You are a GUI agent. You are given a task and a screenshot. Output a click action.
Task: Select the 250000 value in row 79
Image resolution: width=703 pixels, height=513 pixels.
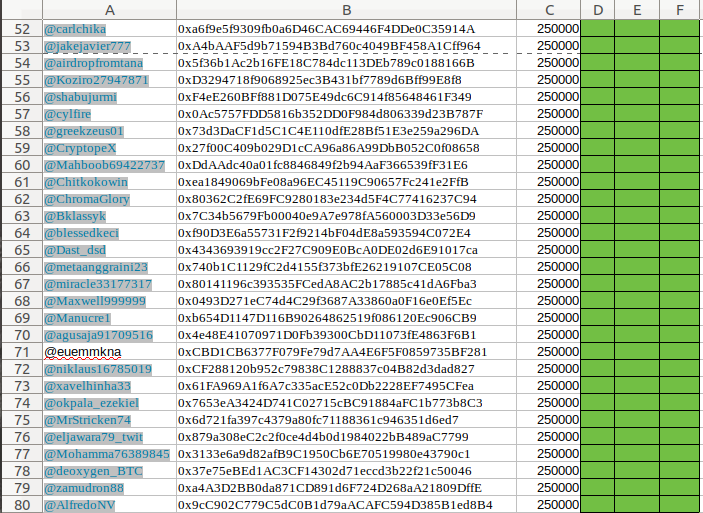coord(549,488)
